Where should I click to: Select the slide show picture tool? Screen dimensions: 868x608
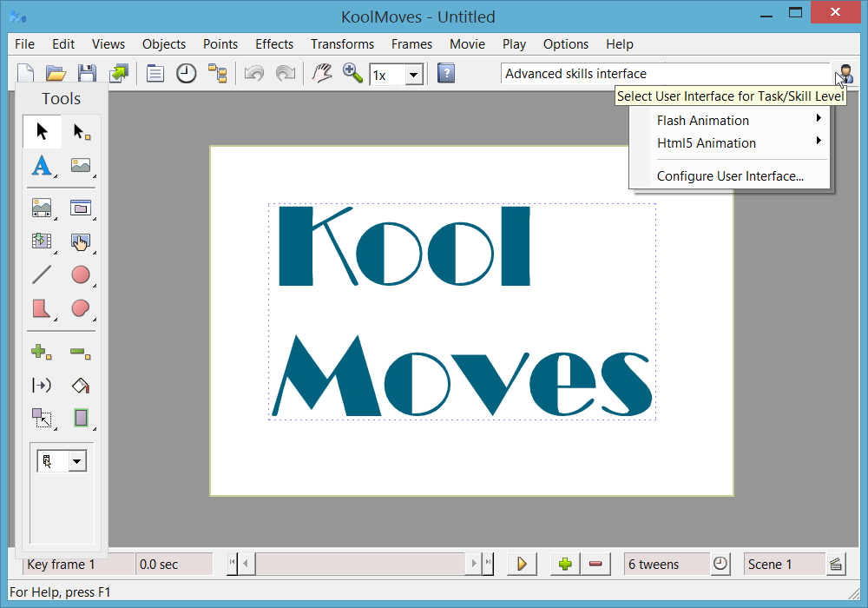42,208
